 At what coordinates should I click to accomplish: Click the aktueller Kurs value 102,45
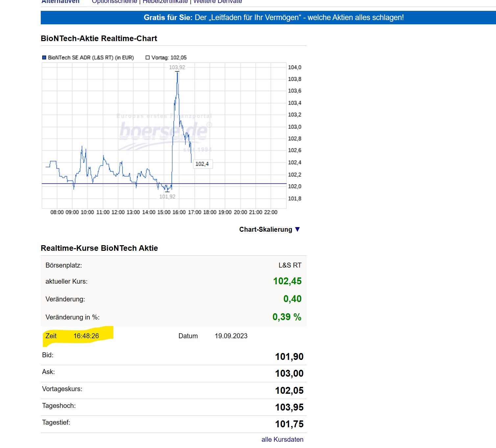[287, 281]
